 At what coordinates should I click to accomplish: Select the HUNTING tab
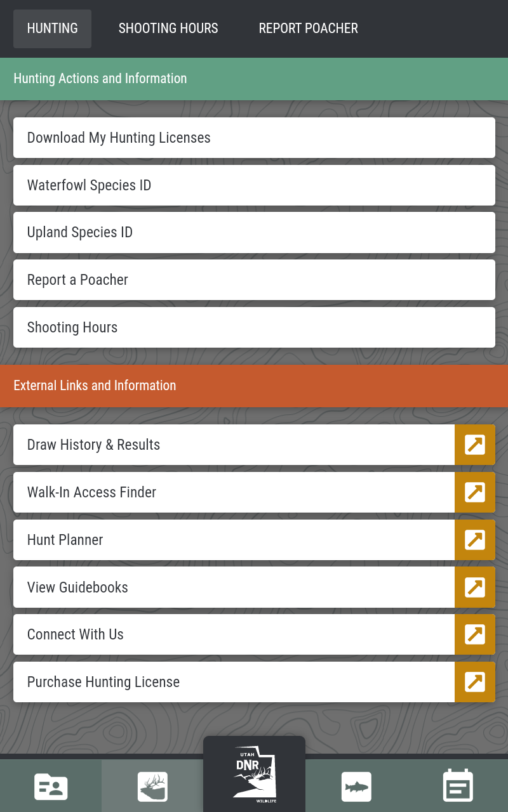53,29
